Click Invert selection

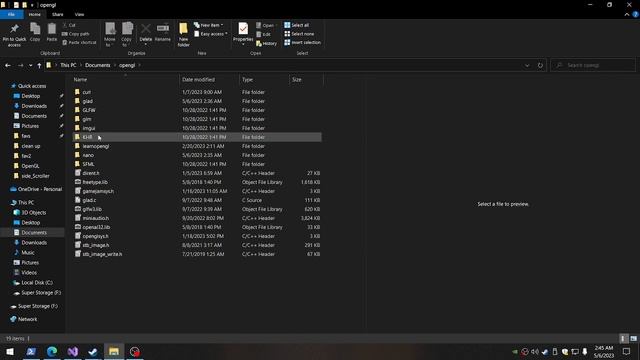pos(302,42)
